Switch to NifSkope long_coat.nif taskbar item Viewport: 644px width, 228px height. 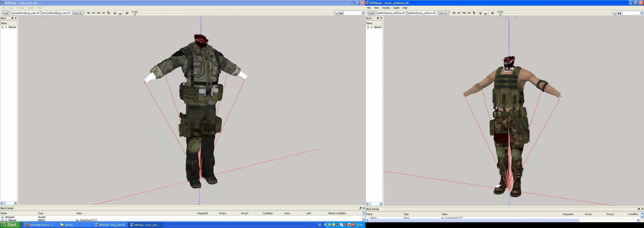click(110, 225)
